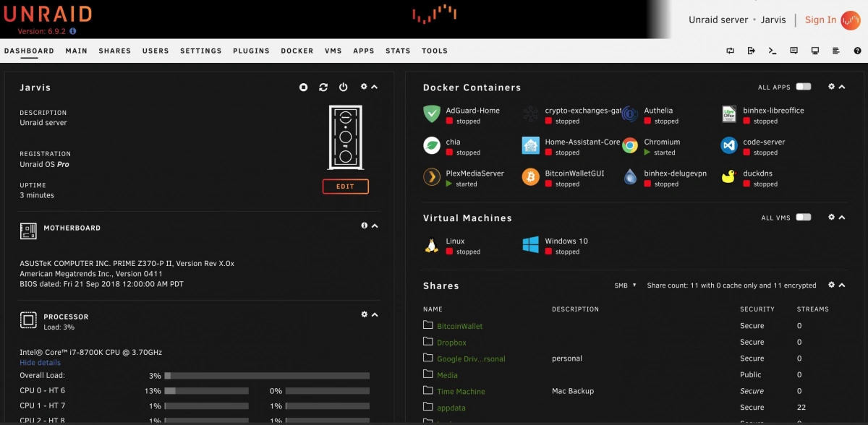Open Docker Containers settings gear
Image resolution: width=868 pixels, height=425 pixels.
[832, 87]
